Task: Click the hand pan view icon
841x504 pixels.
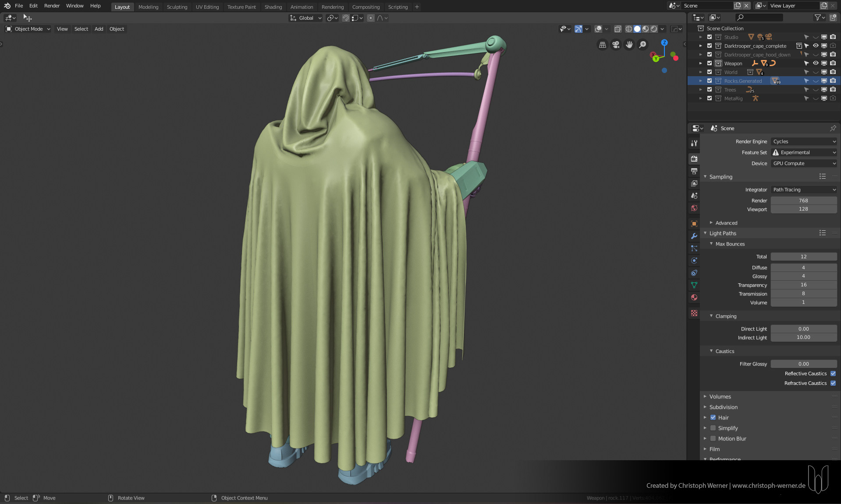Action: pyautogui.click(x=629, y=45)
